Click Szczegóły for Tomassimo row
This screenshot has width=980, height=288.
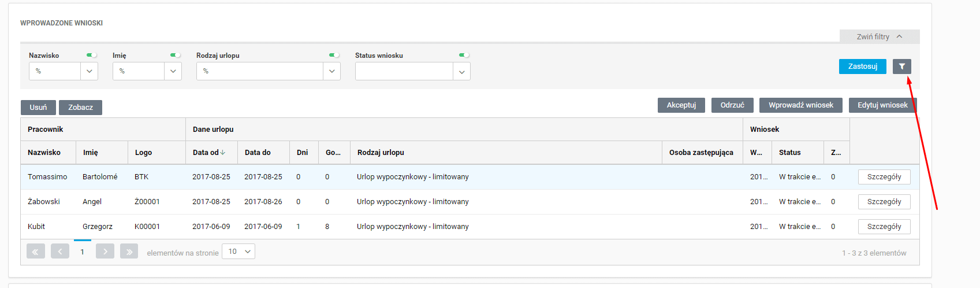coord(884,177)
